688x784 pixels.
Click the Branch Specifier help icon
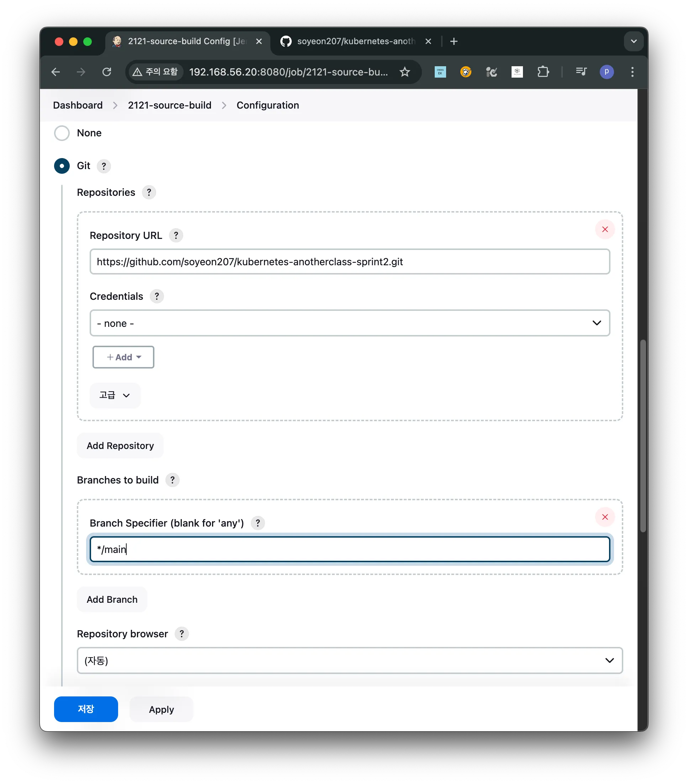tap(258, 523)
